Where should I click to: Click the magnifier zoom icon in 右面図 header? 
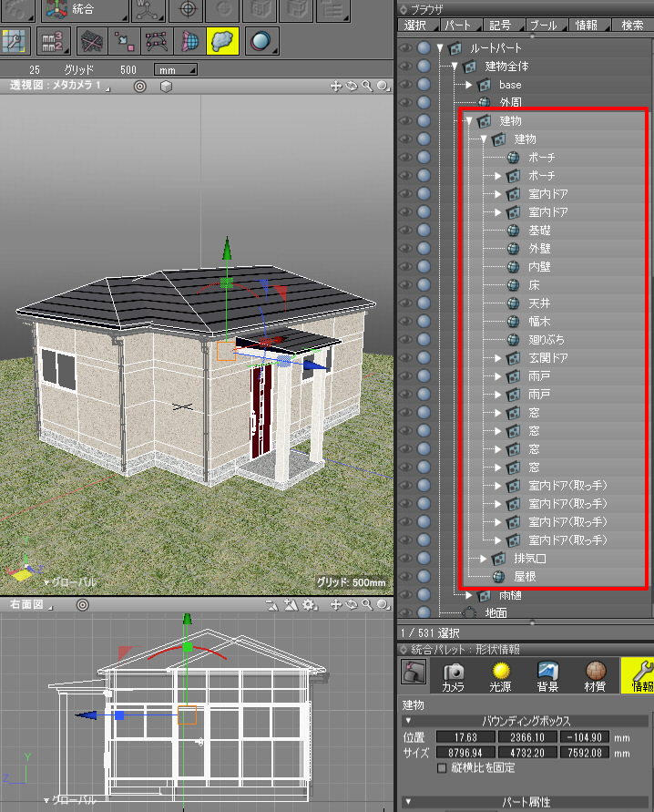pyautogui.click(x=367, y=604)
